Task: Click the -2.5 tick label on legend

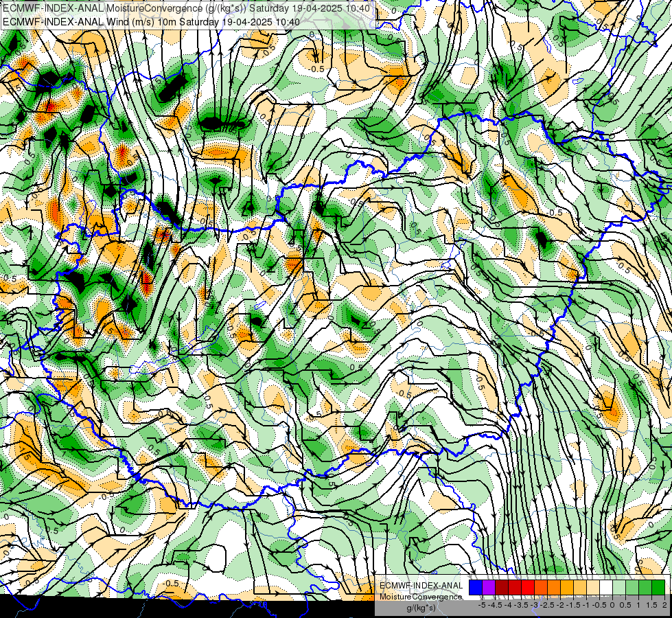Action: 547,605
